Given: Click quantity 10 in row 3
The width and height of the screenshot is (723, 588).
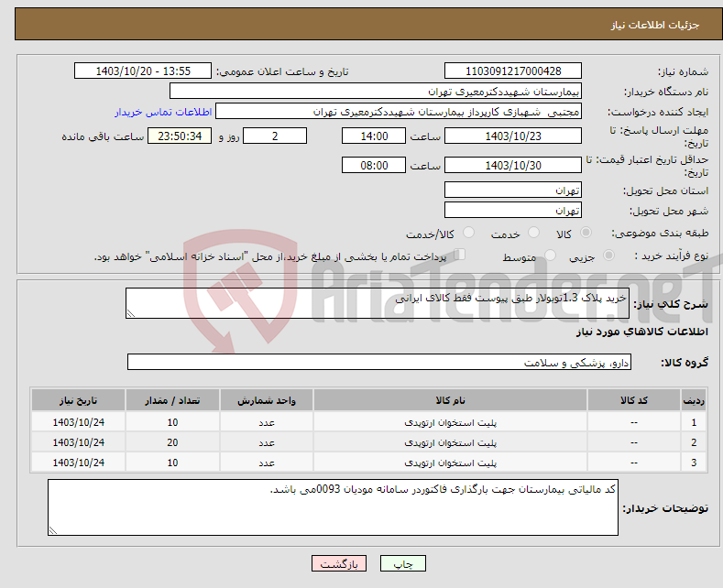Looking at the screenshot, I should (x=172, y=463).
